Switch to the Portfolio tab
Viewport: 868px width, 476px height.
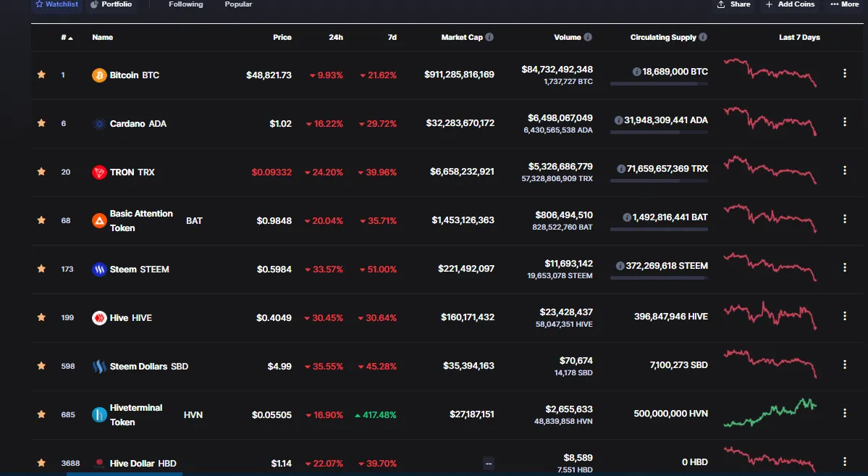111,4
